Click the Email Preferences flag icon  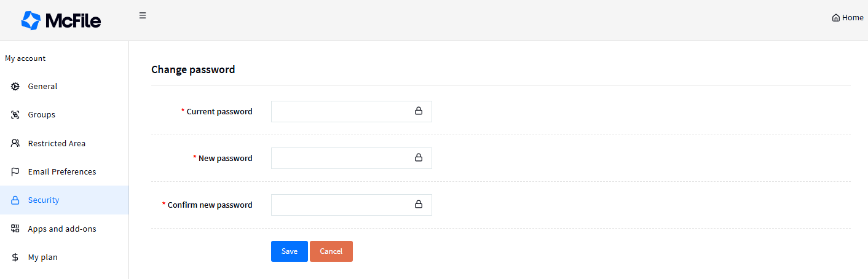click(x=15, y=171)
